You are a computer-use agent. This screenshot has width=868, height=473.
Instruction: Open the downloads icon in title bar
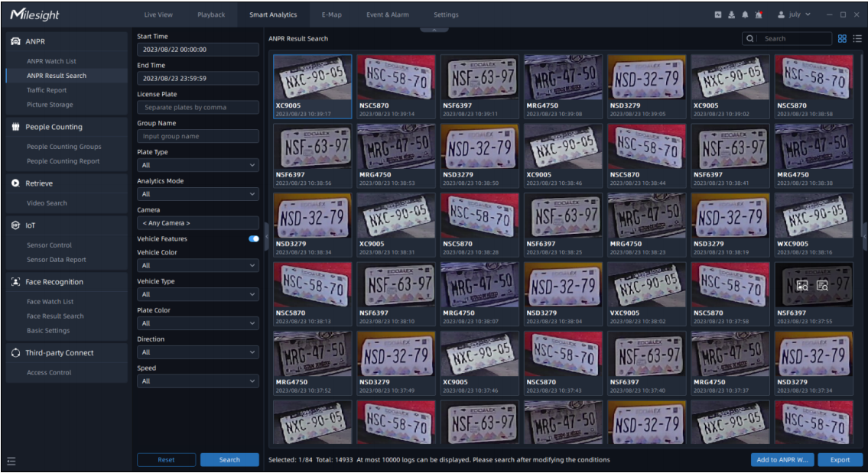coord(731,15)
